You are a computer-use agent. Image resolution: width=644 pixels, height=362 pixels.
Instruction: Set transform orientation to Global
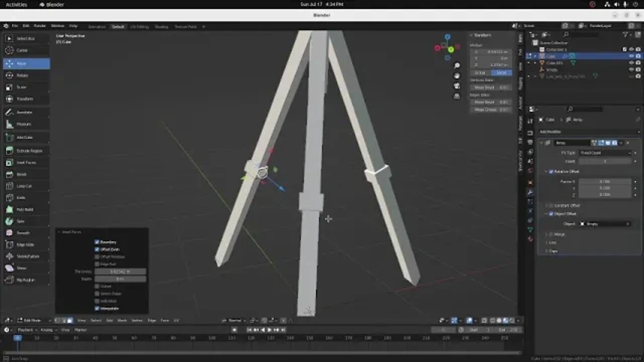coord(480,73)
